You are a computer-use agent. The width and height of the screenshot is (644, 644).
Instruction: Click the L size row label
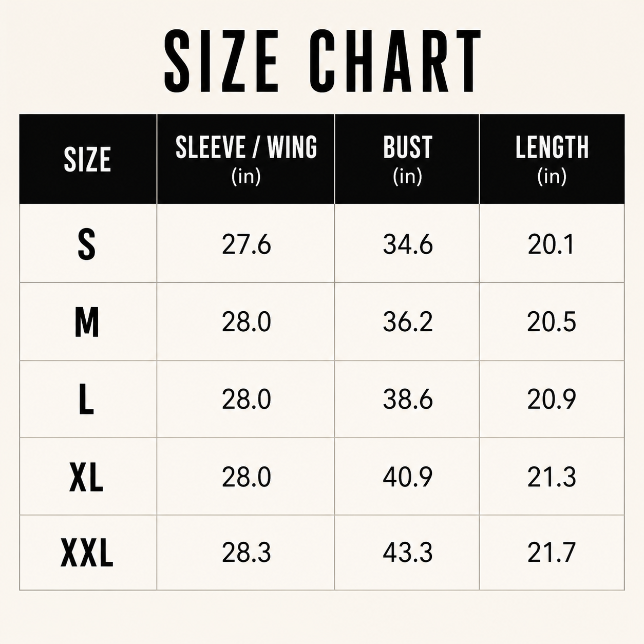point(86,400)
